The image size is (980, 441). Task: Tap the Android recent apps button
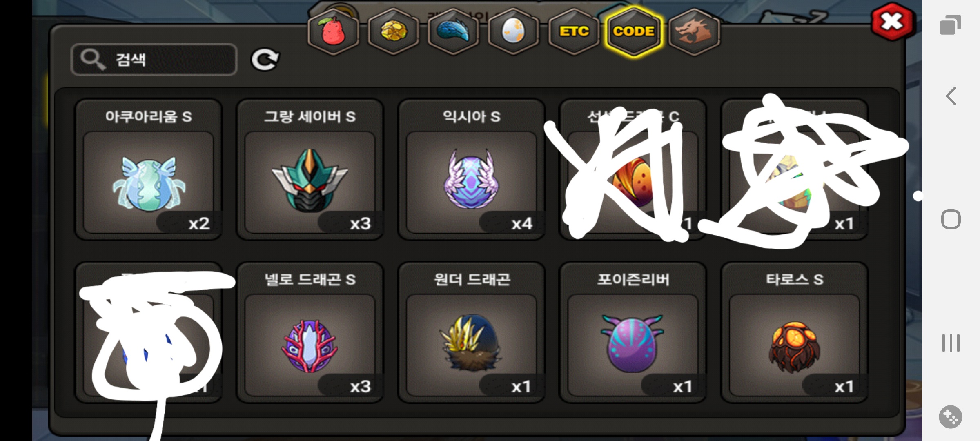tap(951, 343)
